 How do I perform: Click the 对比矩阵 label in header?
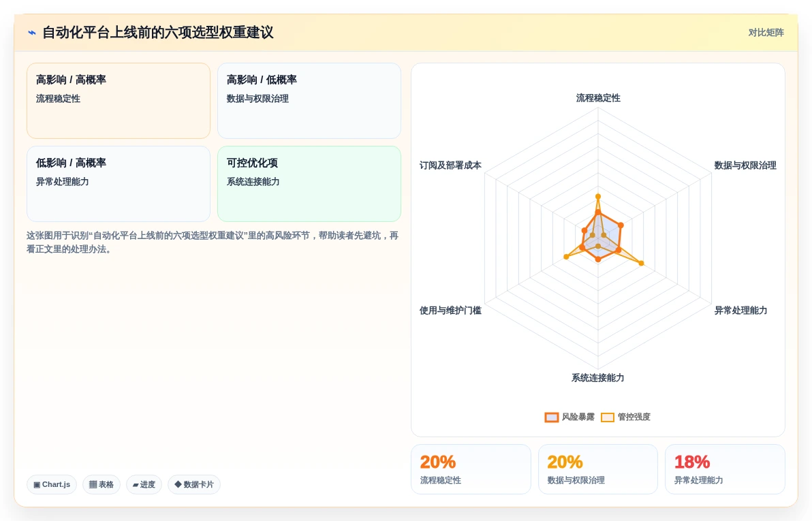(766, 33)
